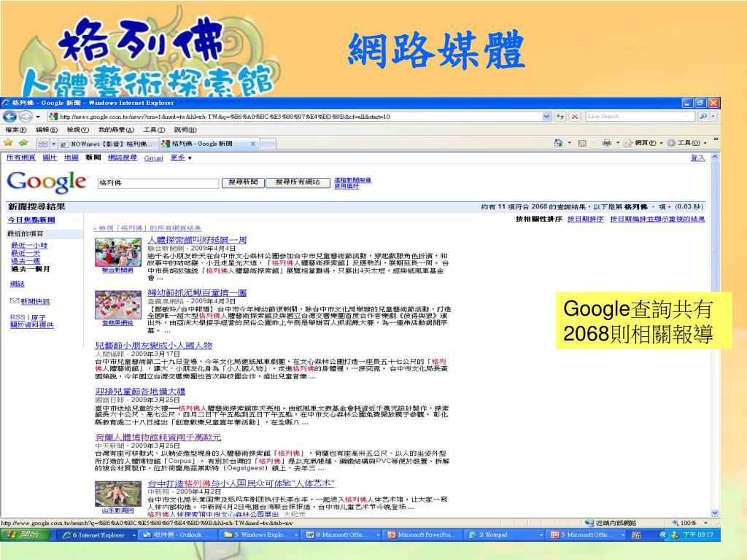This screenshot has width=747, height=560.
Task: Click the Print toolbar icon
Action: pyautogui.click(x=606, y=142)
